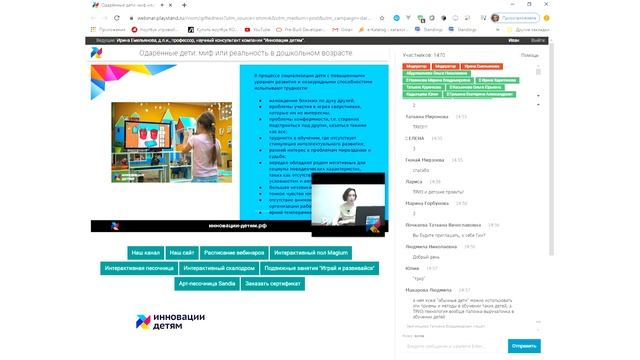Open the Наш сайт button

(x=182, y=253)
